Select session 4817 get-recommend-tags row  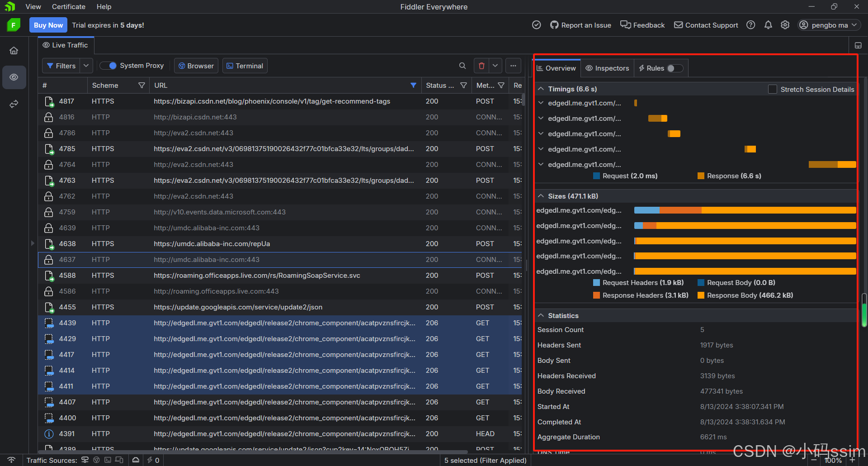pyautogui.click(x=280, y=101)
